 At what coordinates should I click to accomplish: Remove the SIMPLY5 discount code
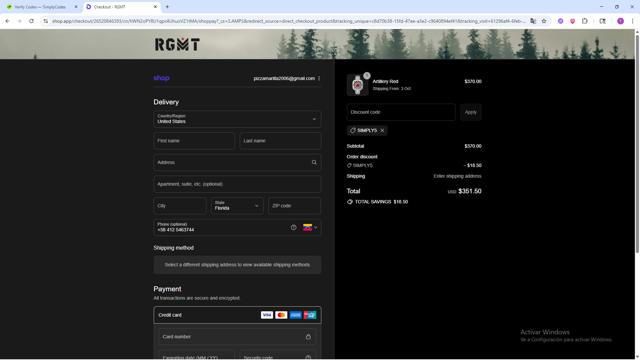(x=382, y=131)
